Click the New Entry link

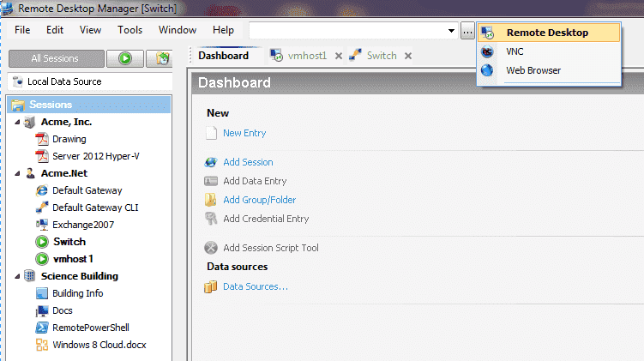(244, 133)
